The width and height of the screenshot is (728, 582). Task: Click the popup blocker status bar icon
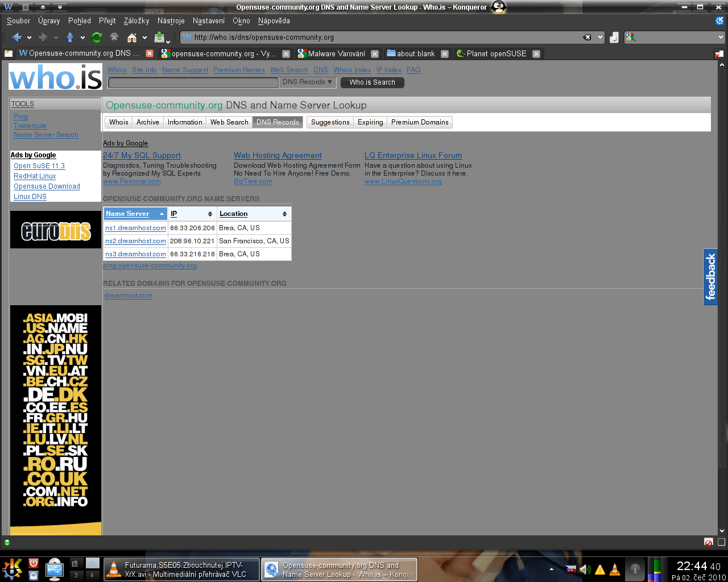pos(709,542)
